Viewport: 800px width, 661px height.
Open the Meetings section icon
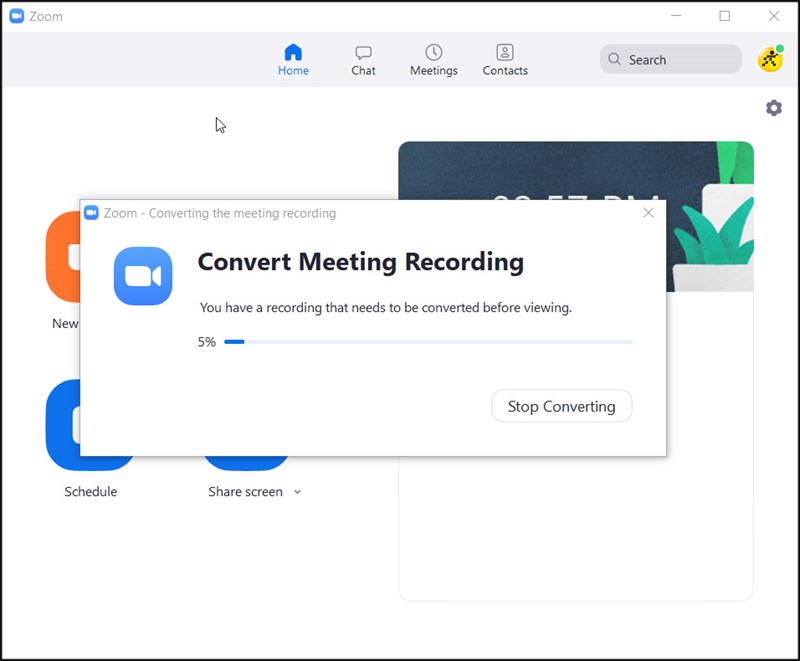point(433,52)
